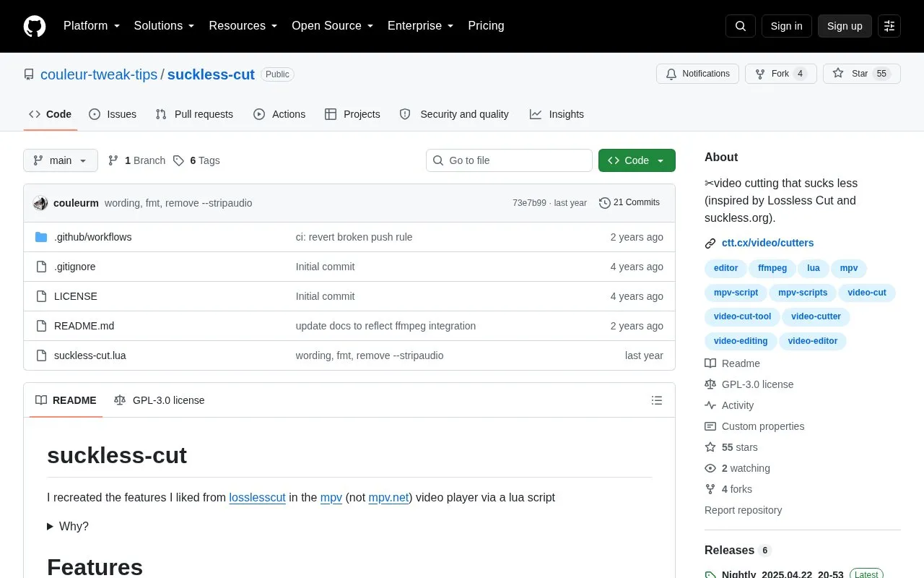The width and height of the screenshot is (924, 578).
Task: Select the editor topic tag
Action: pos(725,268)
